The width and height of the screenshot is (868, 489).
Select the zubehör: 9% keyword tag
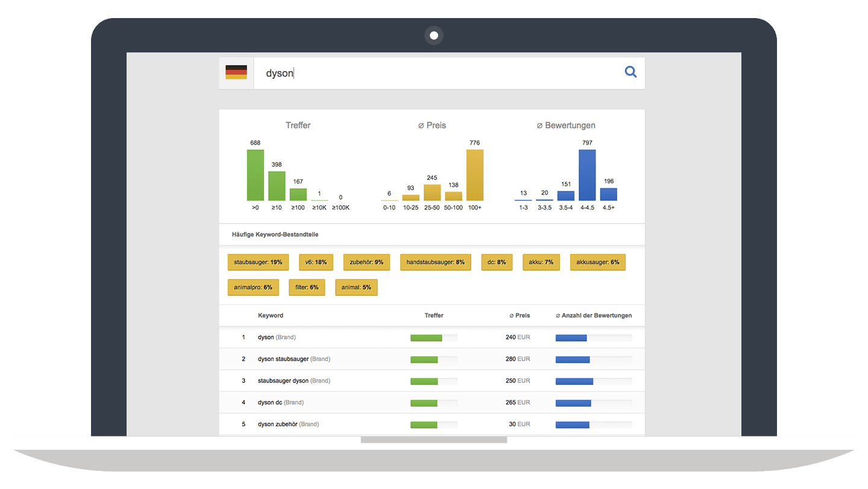tap(366, 263)
